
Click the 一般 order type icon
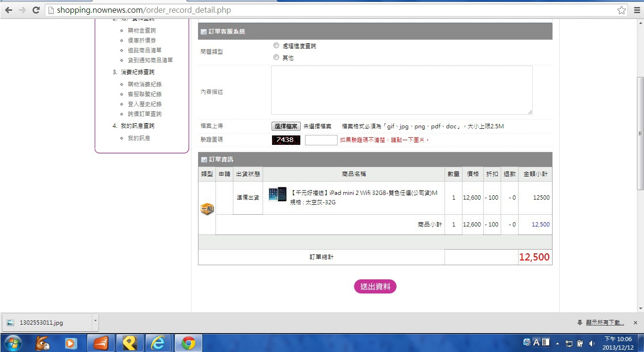[207, 209]
